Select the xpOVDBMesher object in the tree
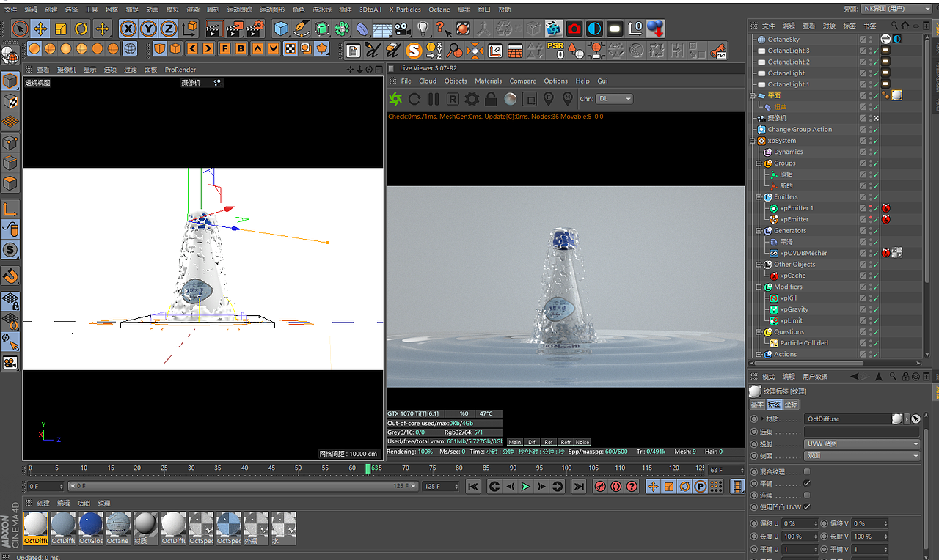939x560 pixels. pyautogui.click(x=803, y=253)
